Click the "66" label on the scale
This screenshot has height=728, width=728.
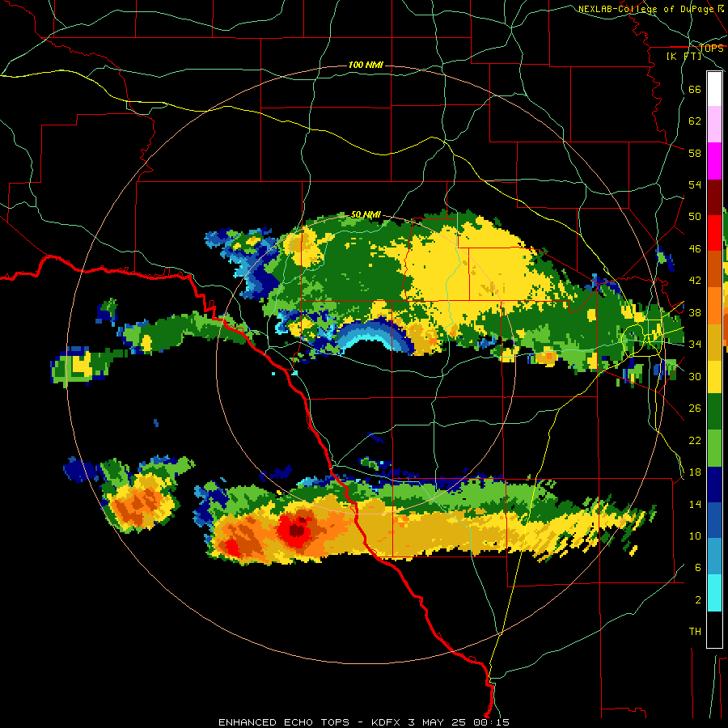click(x=695, y=89)
